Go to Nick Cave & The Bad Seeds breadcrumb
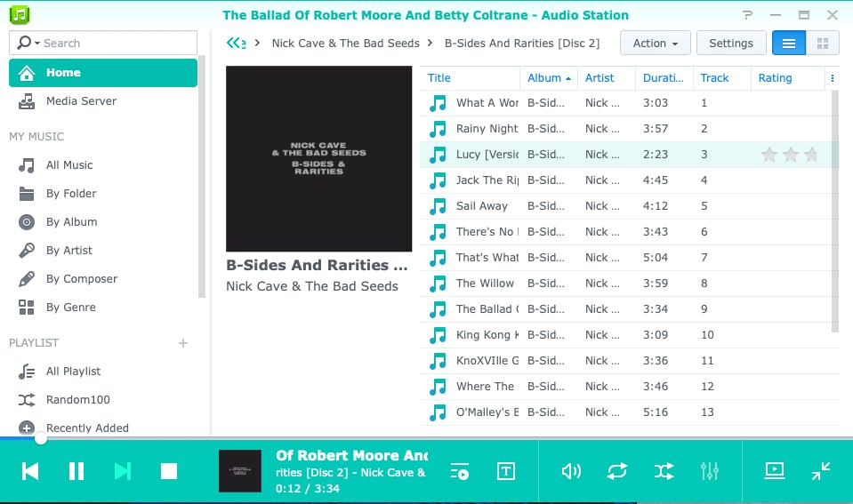The image size is (853, 504). [x=345, y=43]
